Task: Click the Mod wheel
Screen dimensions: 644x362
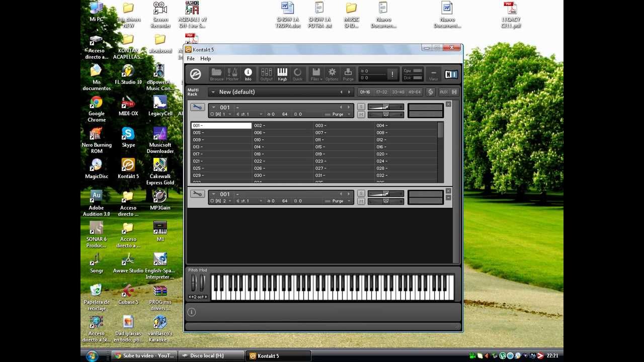Action: coord(202,284)
